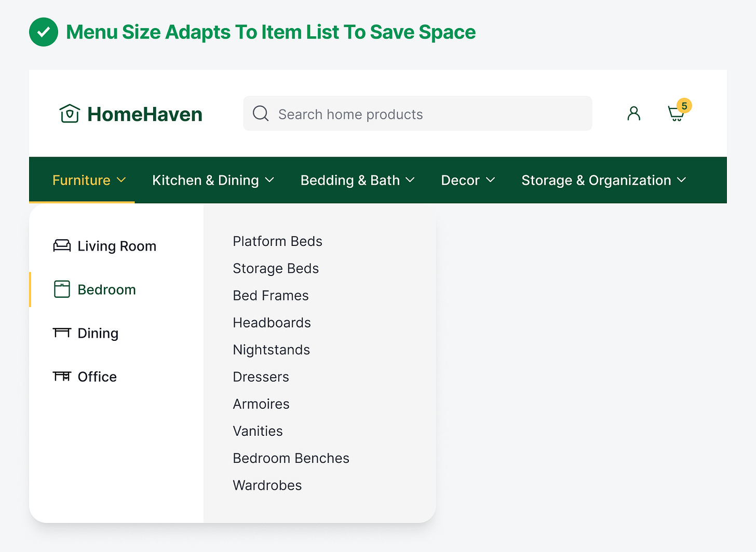Click the search magnifier icon
Image resolution: width=756 pixels, height=552 pixels.
261,114
